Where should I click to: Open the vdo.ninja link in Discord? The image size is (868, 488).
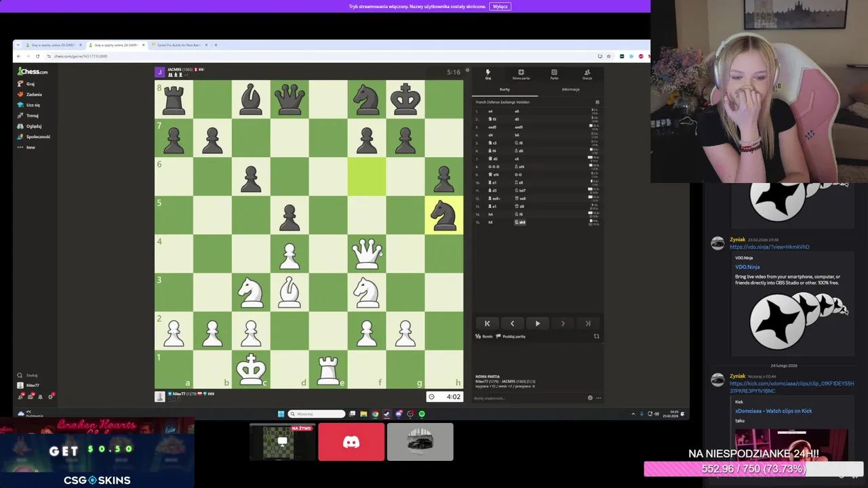tap(769, 247)
